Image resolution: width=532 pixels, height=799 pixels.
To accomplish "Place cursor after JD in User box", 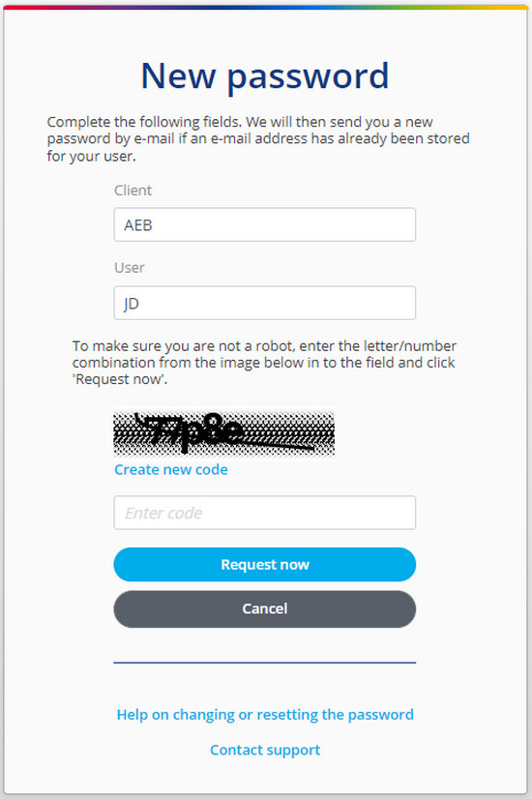I will (x=140, y=303).
